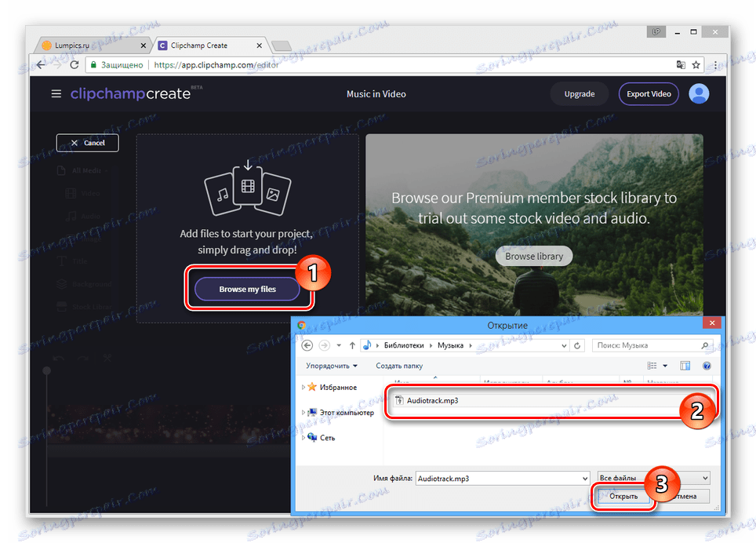The width and height of the screenshot is (756, 543).
Task: Close the Clipchamp Create tab
Action: (x=260, y=46)
